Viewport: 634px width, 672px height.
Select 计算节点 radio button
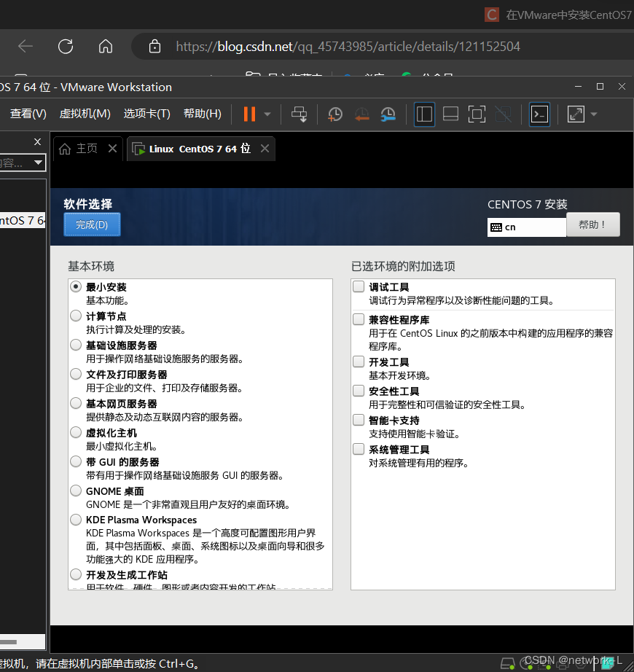click(76, 316)
